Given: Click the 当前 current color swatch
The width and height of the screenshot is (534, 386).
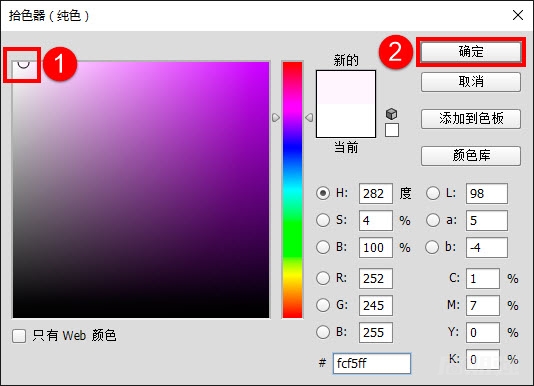Looking at the screenshot, I should point(346,121).
